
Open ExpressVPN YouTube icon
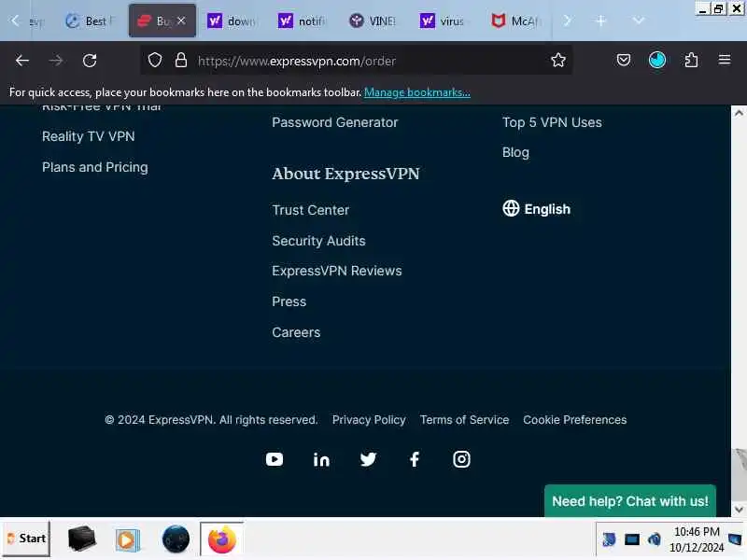[275, 459]
